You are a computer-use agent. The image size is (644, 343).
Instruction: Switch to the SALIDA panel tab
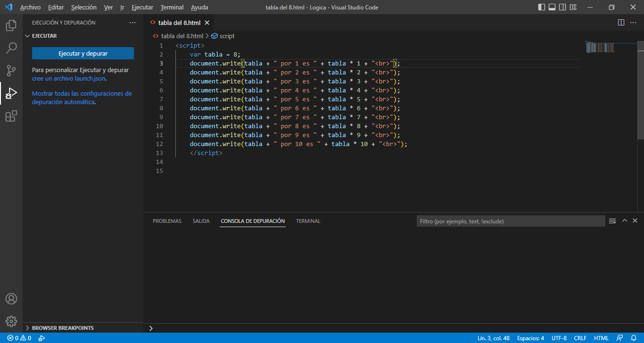(201, 221)
